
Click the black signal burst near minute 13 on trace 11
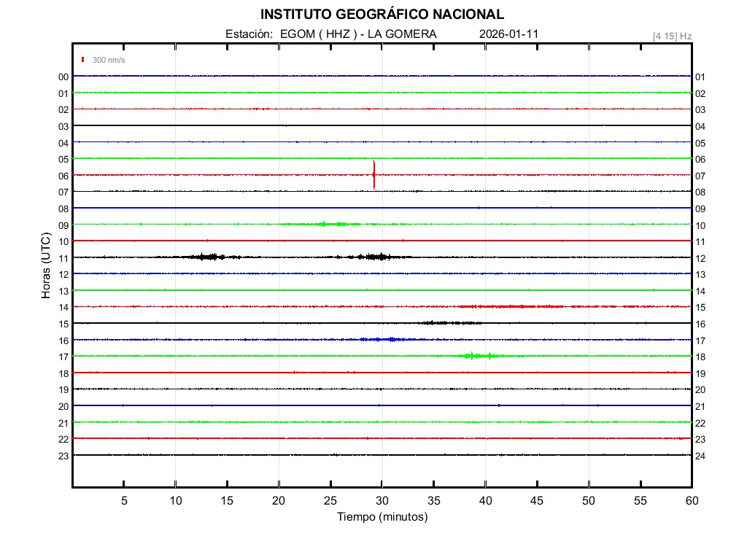click(210, 257)
